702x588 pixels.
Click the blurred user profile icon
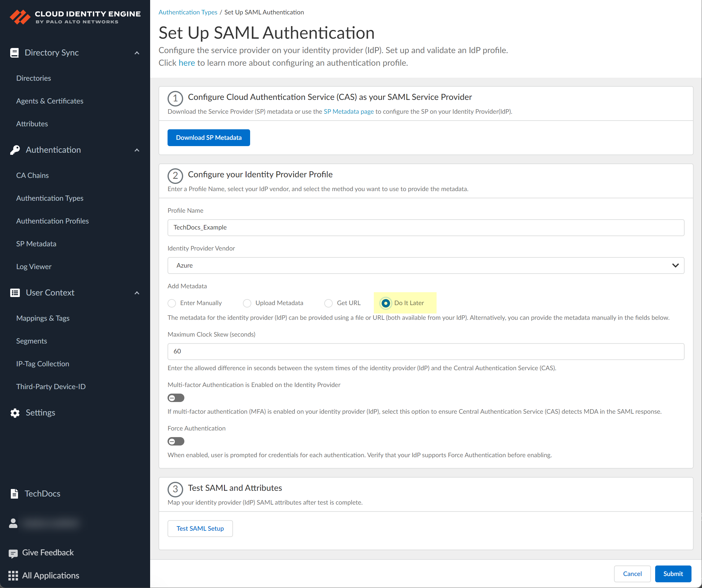click(x=13, y=523)
